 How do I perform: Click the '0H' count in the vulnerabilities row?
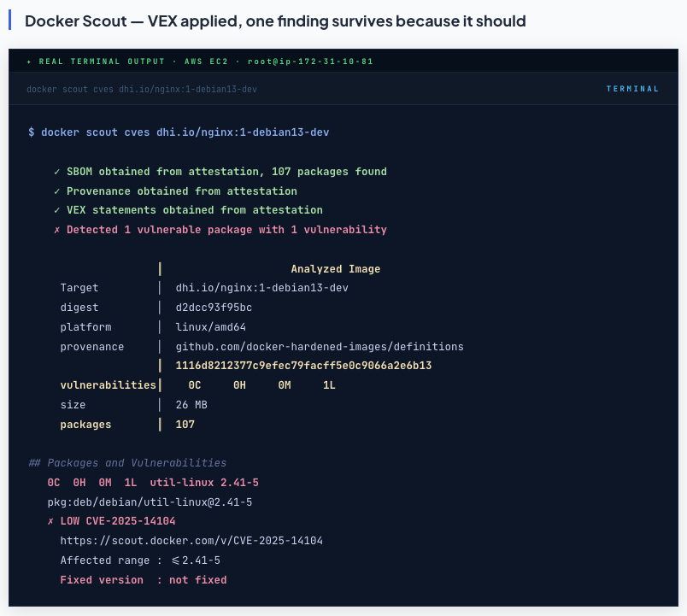239,385
